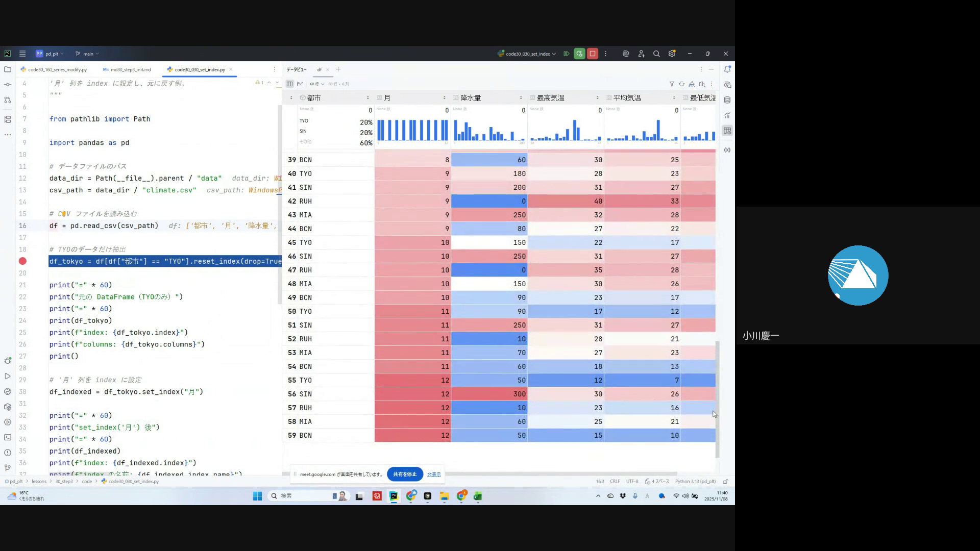980x551 pixels.
Task: Click the 共有を停止 button
Action: pyautogui.click(x=405, y=474)
